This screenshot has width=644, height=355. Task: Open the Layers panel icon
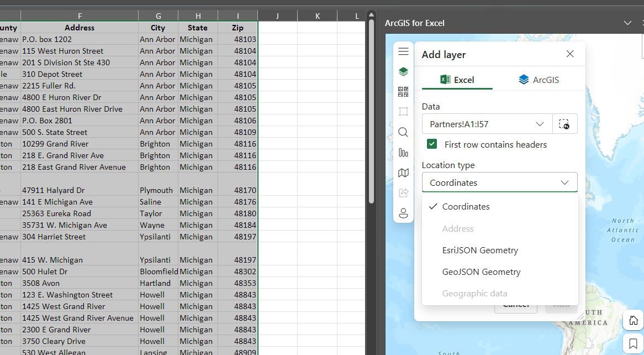[x=403, y=71]
